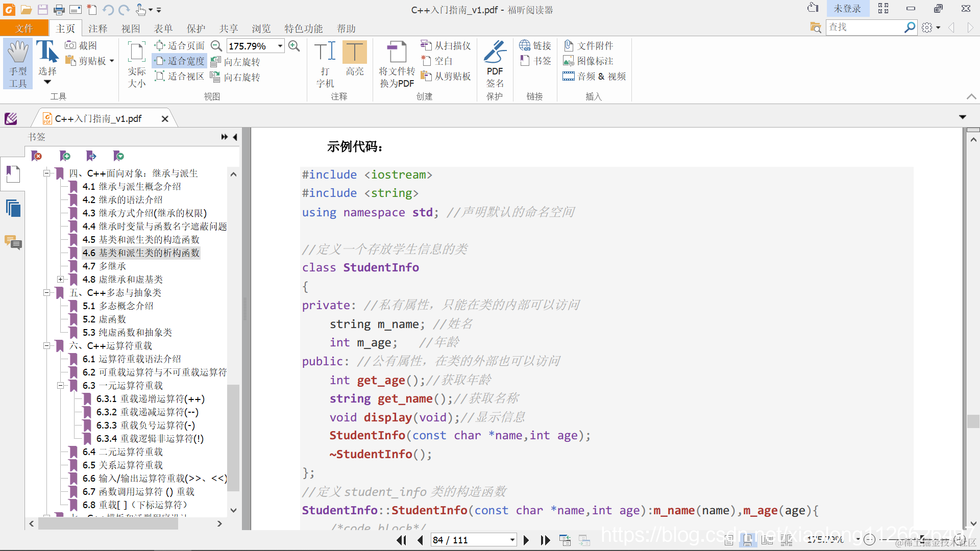
Task: Open the 文件 menu
Action: [x=24, y=29]
